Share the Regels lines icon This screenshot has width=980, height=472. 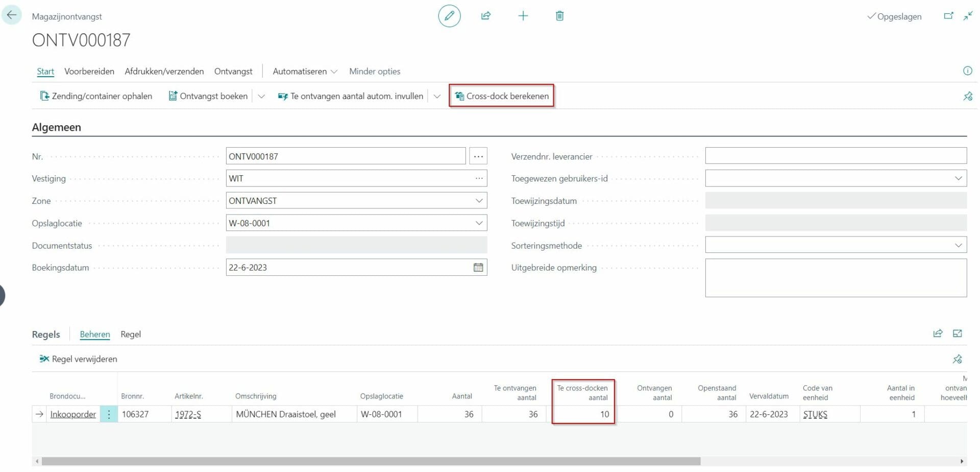pos(938,334)
